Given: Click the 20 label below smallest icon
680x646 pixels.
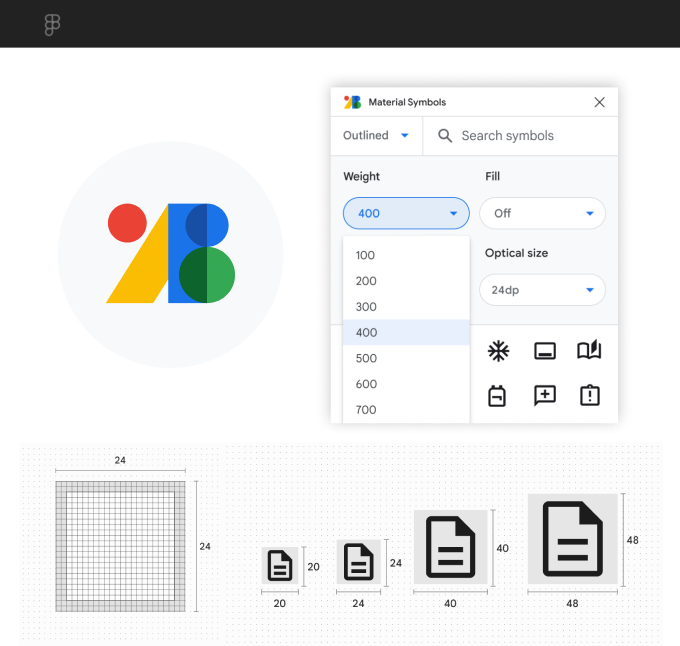Looking at the screenshot, I should [280, 604].
